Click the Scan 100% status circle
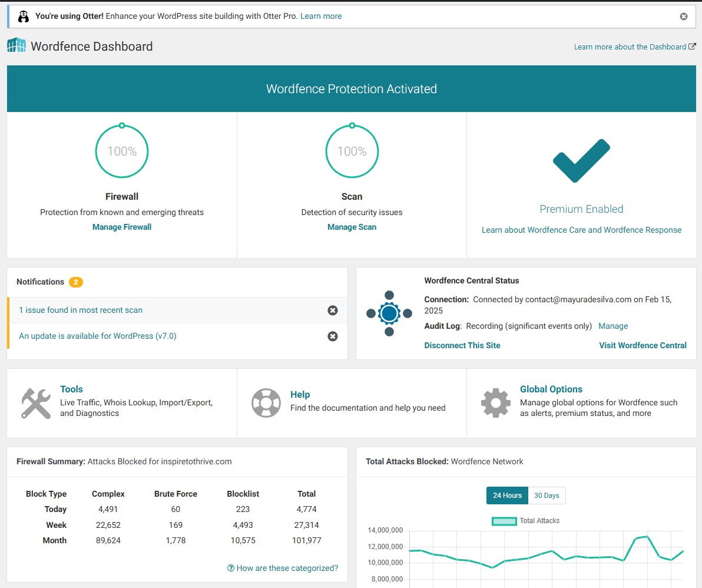This screenshot has height=588, width=702. click(x=352, y=150)
